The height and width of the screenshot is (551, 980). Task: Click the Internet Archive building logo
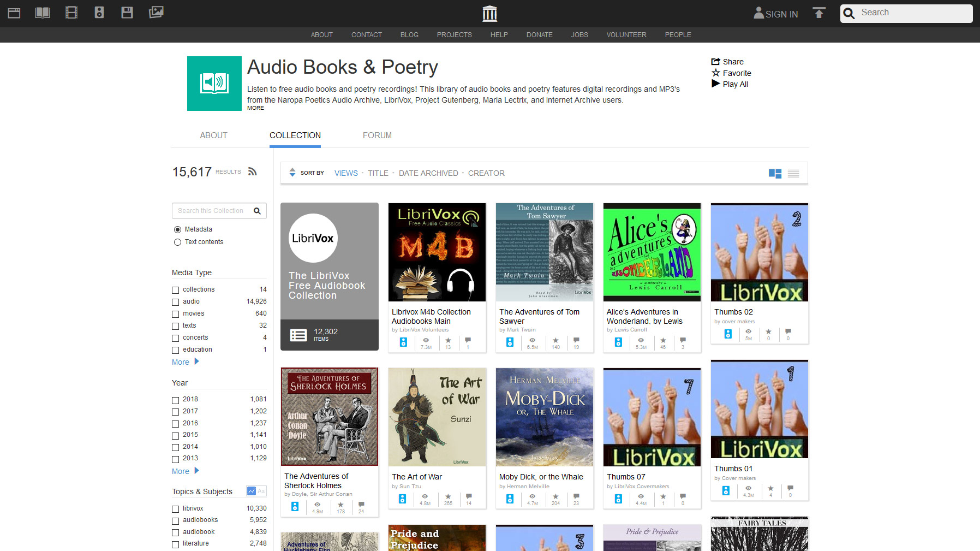coord(490,13)
